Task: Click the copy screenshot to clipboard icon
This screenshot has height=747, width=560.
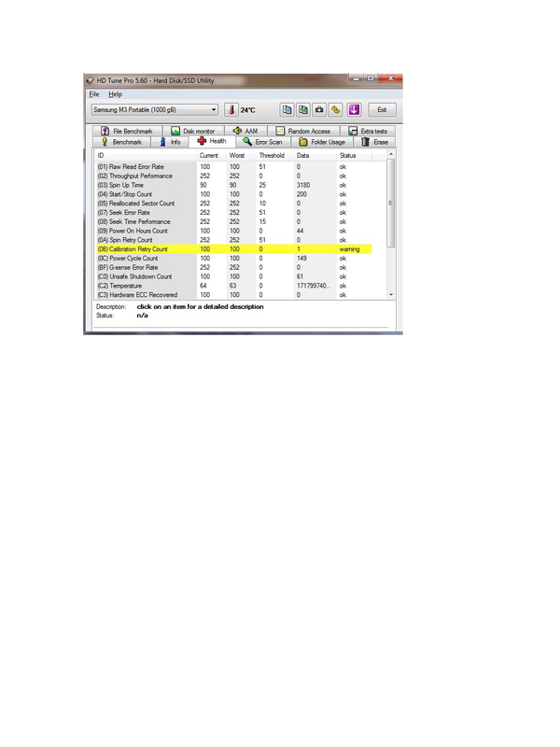Action: (302, 109)
